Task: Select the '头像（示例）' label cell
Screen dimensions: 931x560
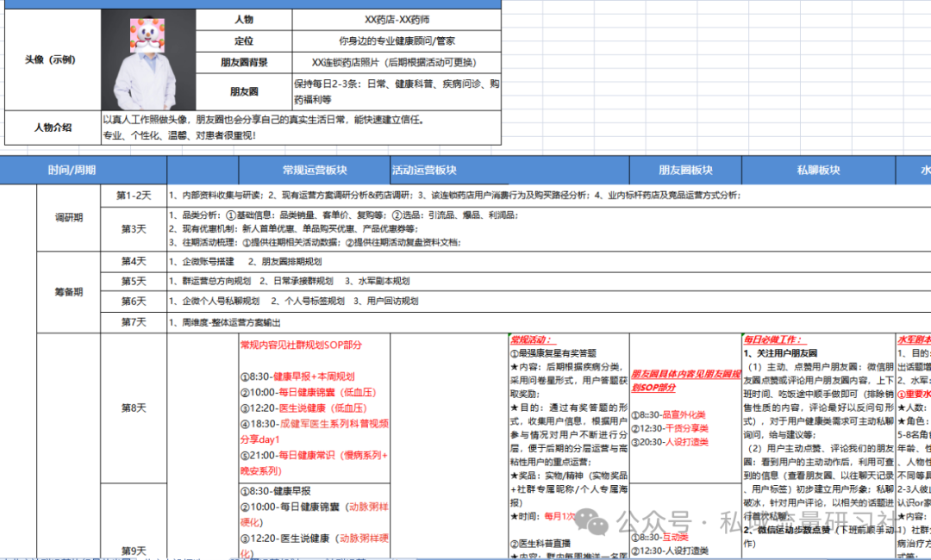Action: tap(53, 59)
